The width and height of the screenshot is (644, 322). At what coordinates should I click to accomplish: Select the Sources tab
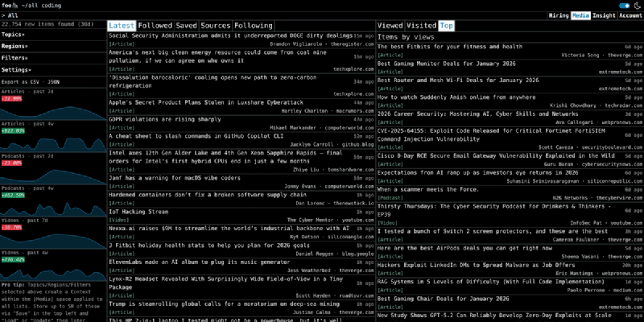point(215,26)
